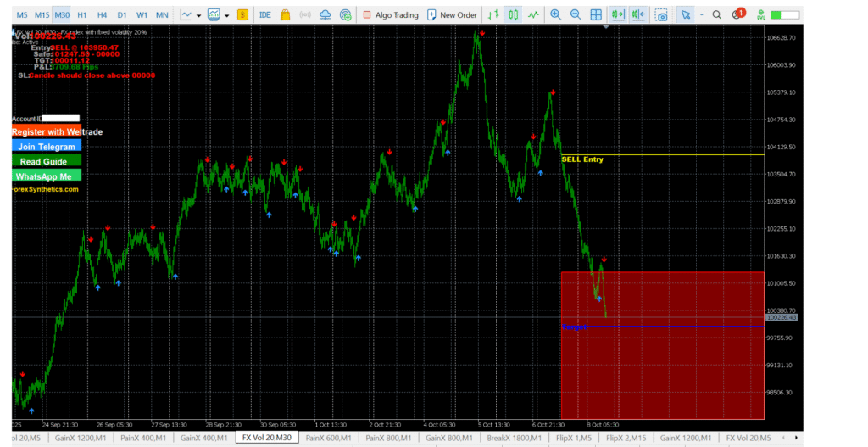Viewport: 868px width, 447px height.
Task: Select the H4 timeframe
Action: 102,14
